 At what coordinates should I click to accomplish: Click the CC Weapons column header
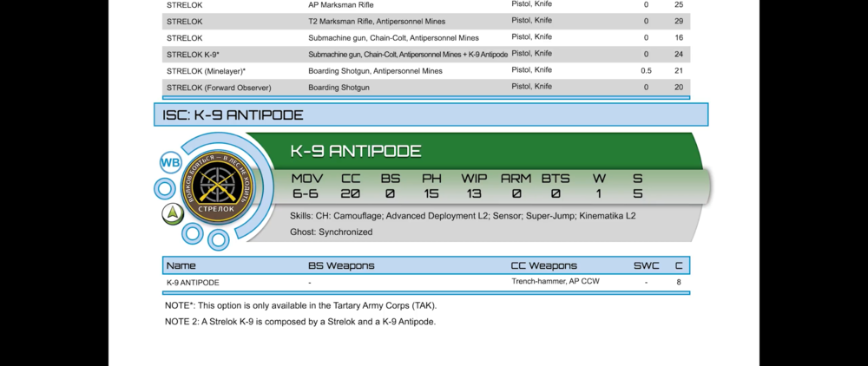pos(543,265)
